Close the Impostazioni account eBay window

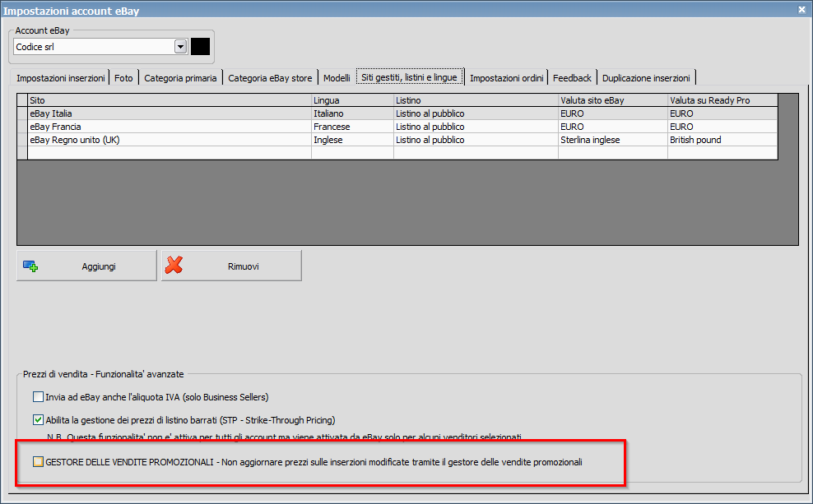801,9
